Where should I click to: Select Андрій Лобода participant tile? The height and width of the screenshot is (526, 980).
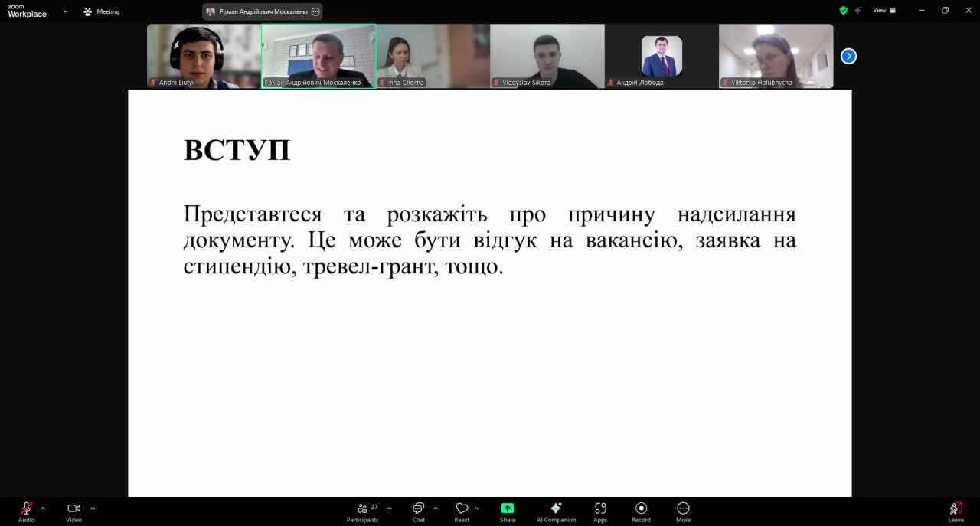661,56
